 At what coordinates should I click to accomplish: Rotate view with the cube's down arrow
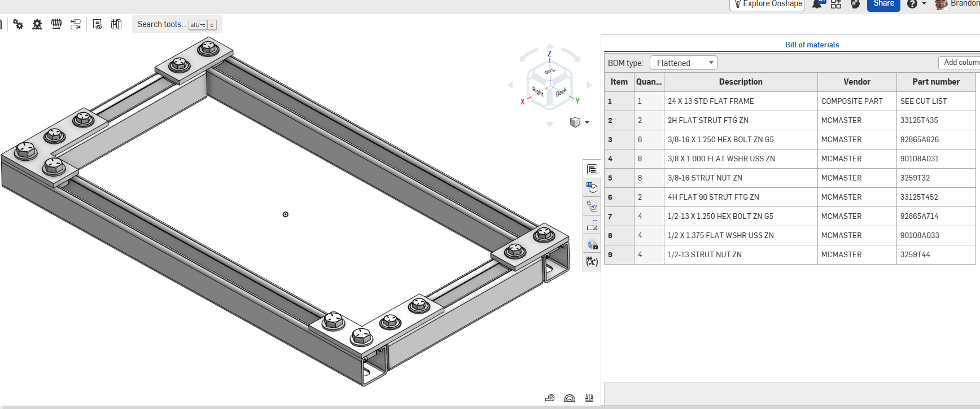point(550,125)
